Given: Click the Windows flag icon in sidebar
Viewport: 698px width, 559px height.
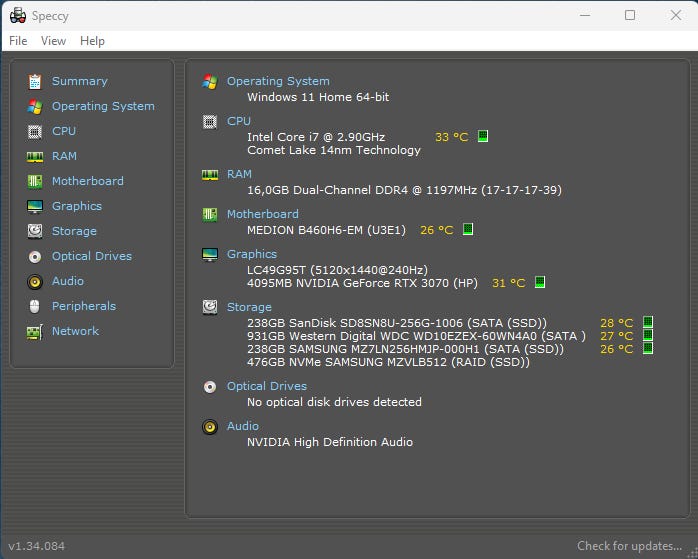Looking at the screenshot, I should point(35,106).
